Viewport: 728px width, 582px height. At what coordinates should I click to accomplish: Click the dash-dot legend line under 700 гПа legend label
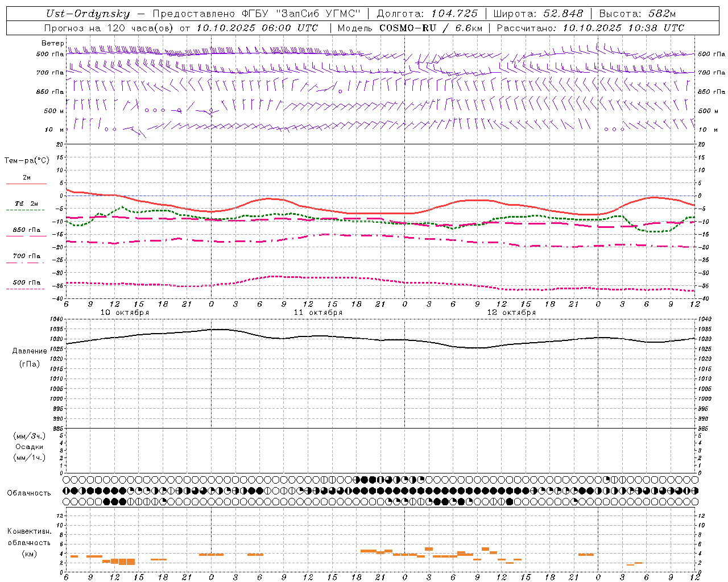coord(25,263)
